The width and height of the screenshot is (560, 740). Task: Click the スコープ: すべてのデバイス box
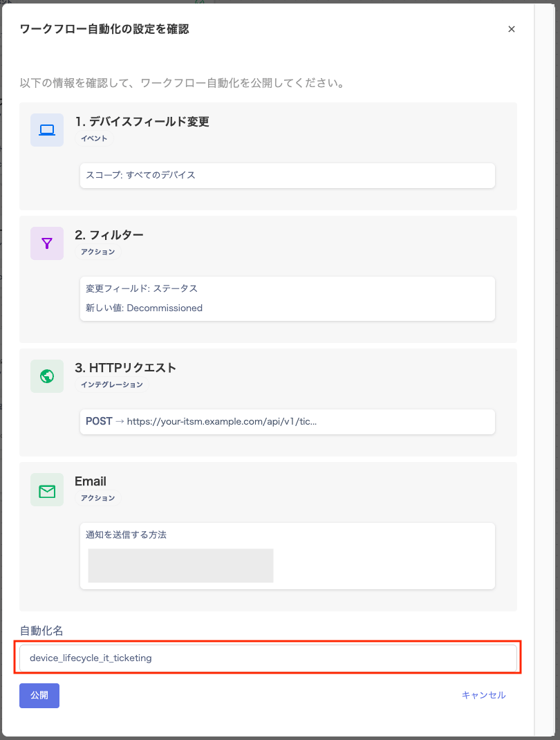[288, 176]
